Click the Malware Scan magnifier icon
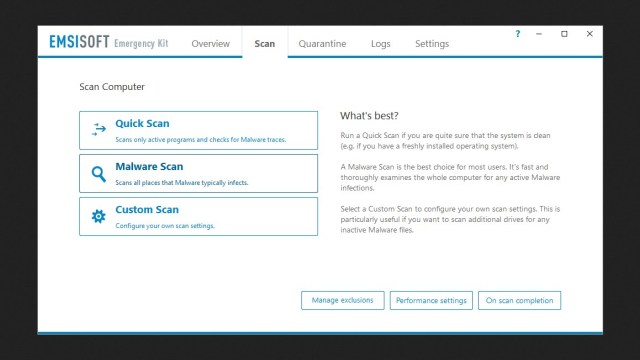 point(98,174)
